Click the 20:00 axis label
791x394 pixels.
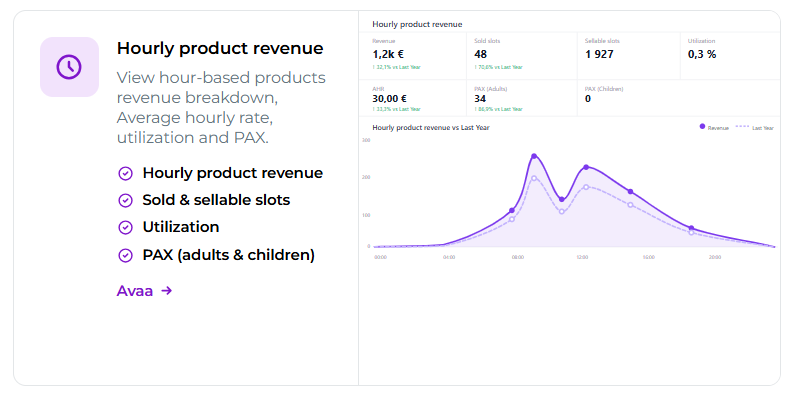(x=715, y=257)
